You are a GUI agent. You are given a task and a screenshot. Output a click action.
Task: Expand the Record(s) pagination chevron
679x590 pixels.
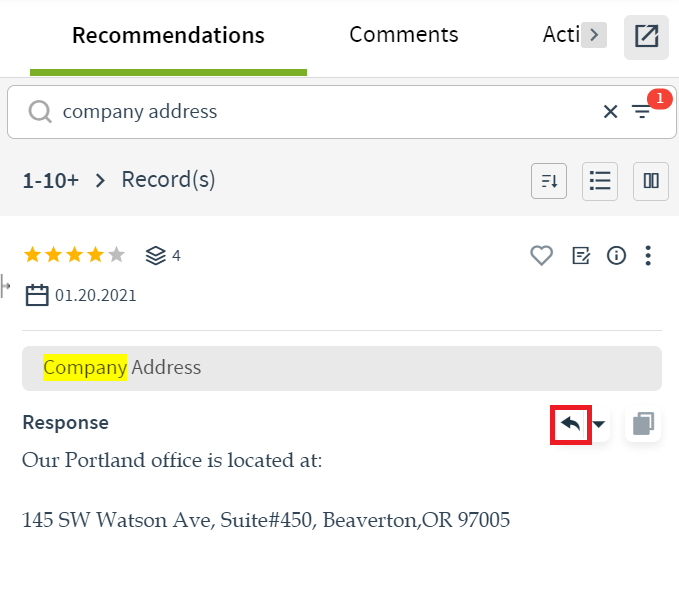[100, 181]
